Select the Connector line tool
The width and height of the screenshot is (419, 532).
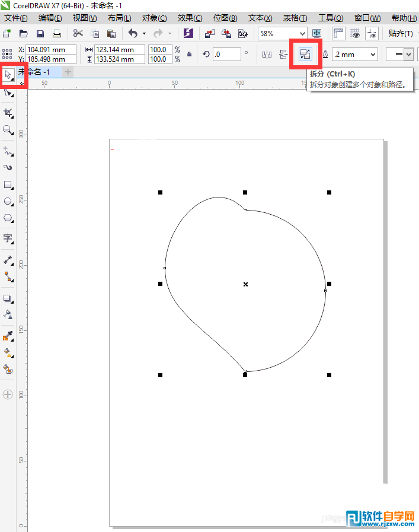(8, 277)
